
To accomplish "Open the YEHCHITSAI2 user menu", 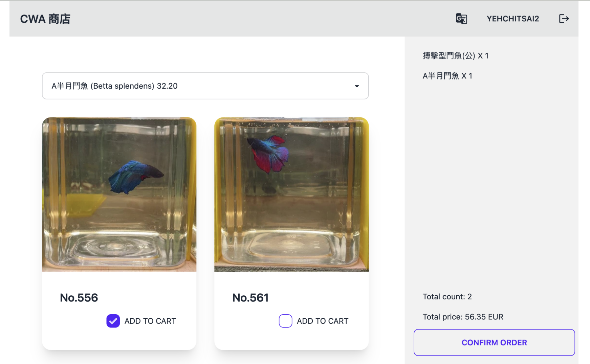I will 512,19.
